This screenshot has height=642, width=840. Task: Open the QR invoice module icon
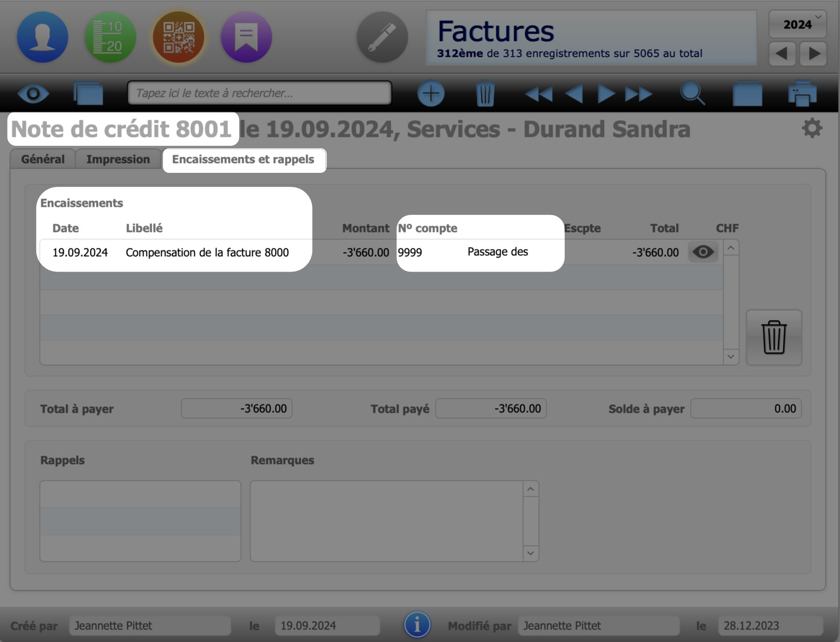(x=178, y=37)
